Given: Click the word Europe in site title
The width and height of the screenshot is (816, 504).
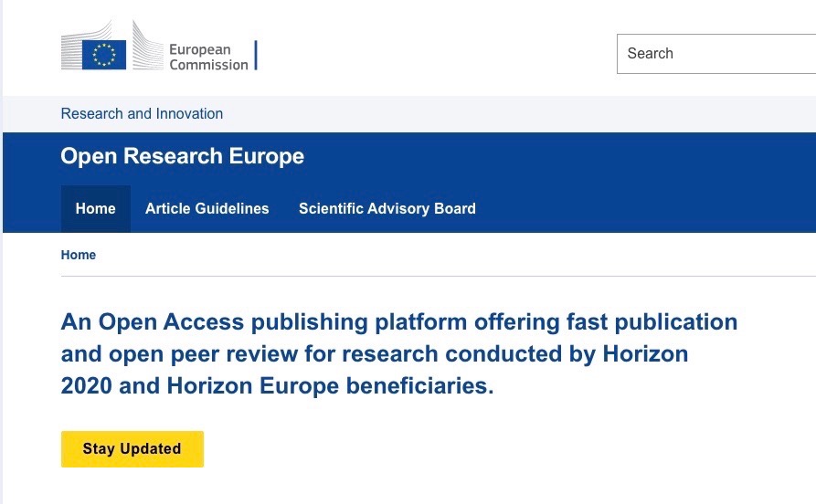Looking at the screenshot, I should coord(267,156).
